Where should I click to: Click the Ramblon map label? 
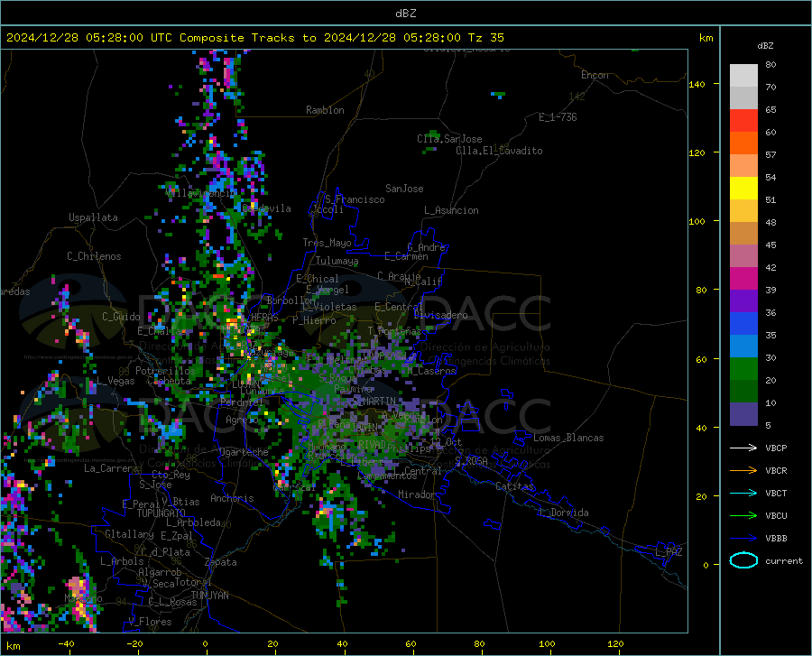(x=325, y=110)
